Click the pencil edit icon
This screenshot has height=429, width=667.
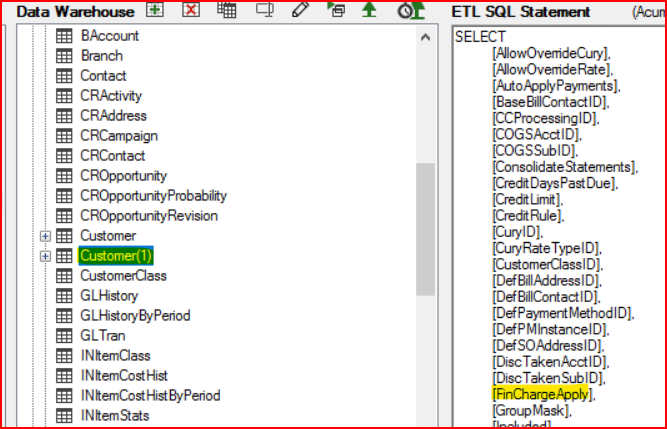[x=300, y=10]
